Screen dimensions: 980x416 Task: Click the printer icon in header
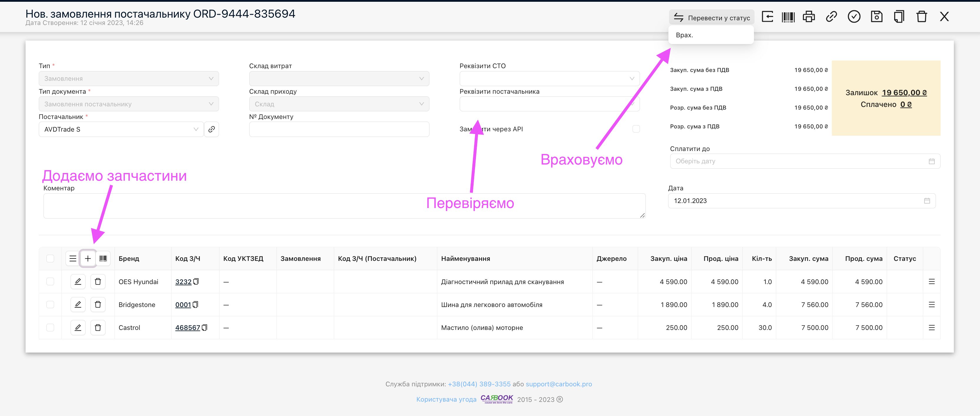(809, 17)
